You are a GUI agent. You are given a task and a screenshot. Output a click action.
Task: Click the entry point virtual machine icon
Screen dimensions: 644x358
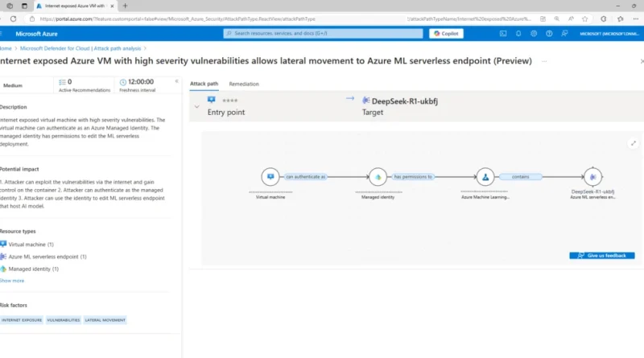[212, 100]
